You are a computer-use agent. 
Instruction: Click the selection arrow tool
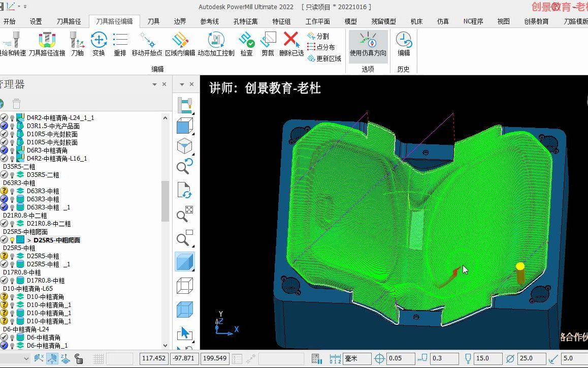[184, 333]
